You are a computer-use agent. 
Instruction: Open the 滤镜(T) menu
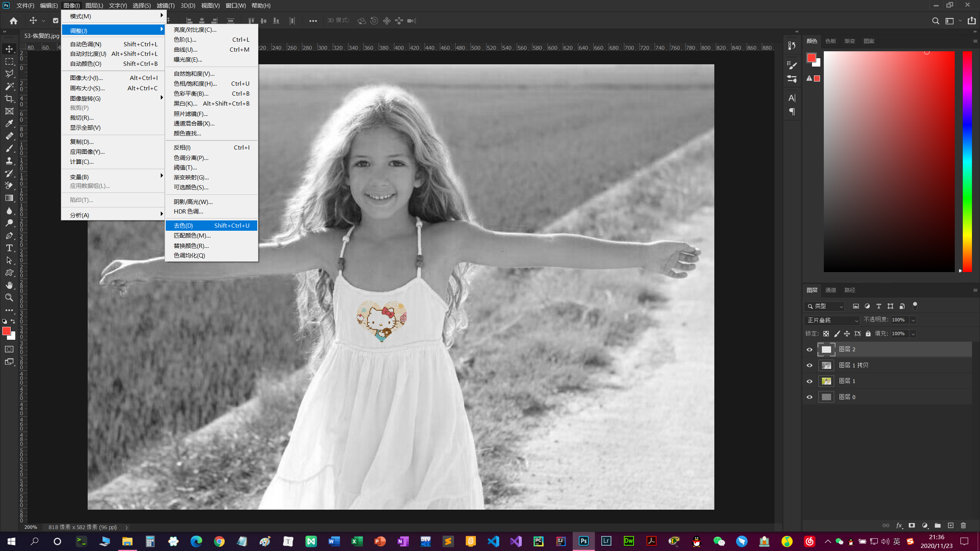click(x=165, y=5)
